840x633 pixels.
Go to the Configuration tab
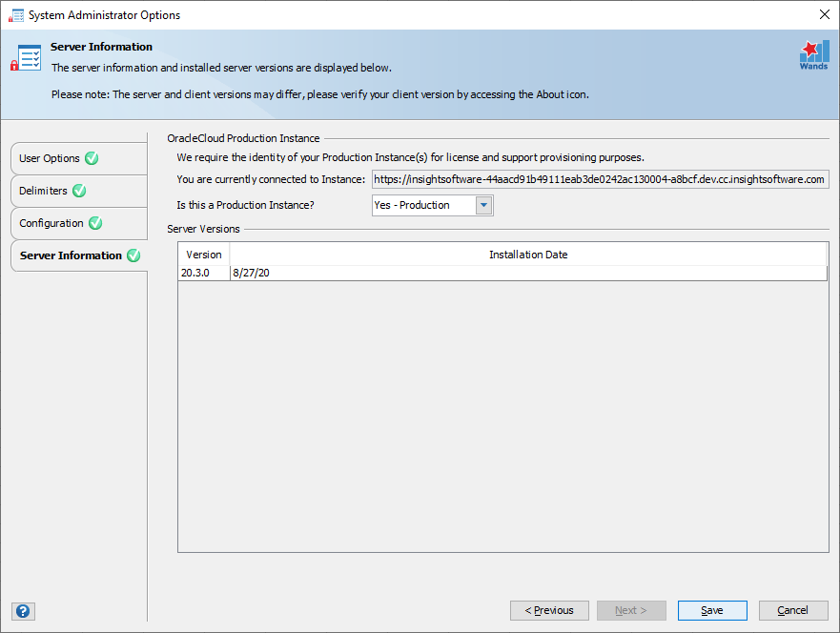pyautogui.click(x=79, y=223)
